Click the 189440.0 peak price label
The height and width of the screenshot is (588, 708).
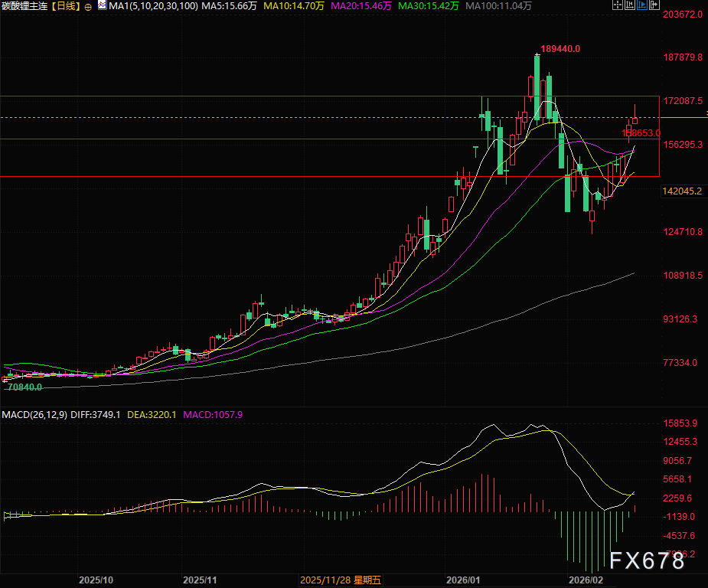coord(563,48)
